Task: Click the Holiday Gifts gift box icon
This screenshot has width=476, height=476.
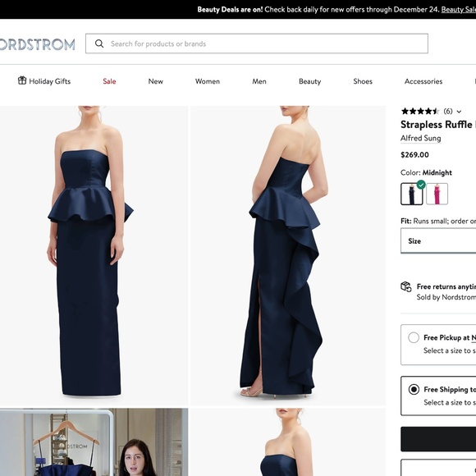Action: point(22,80)
